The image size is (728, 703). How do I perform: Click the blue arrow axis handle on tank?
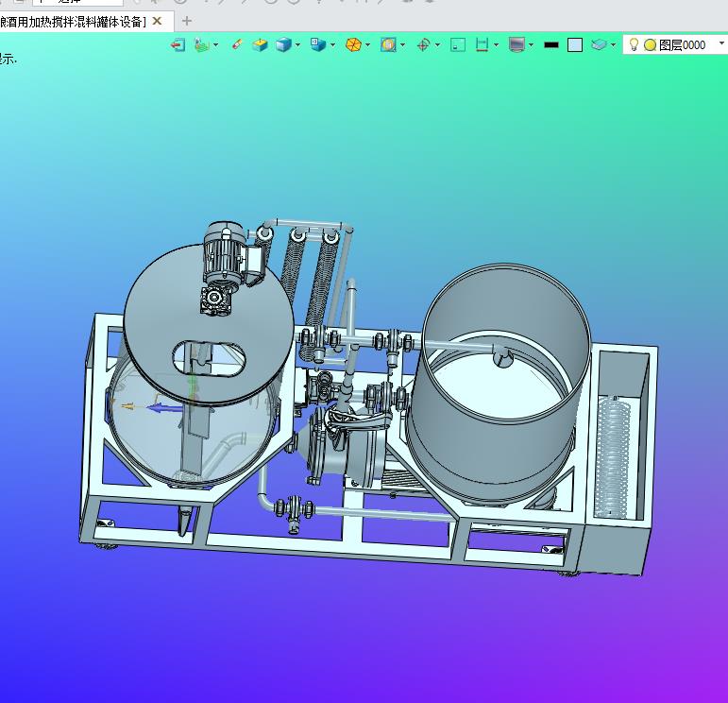click(164, 408)
